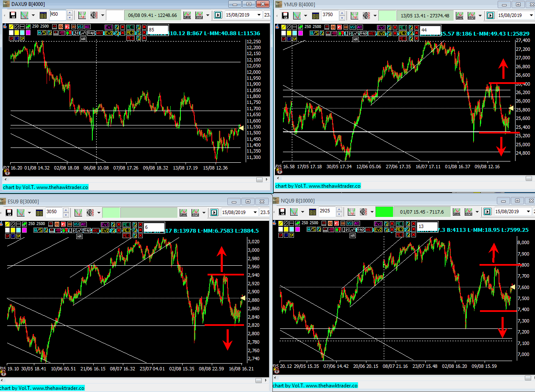
Task: Click the AC.3 button in DAXU9 chart
Action: click(130, 39)
